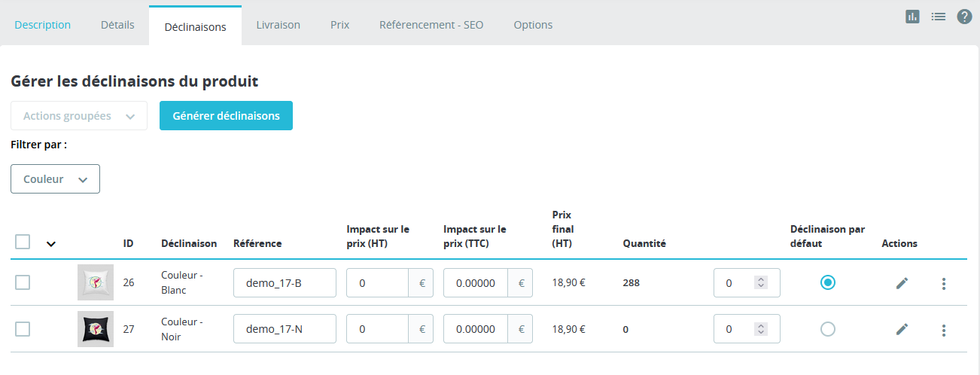Screen dimensions: 980x375
Task: Check the select-all combinations checkbox
Action: click(23, 242)
